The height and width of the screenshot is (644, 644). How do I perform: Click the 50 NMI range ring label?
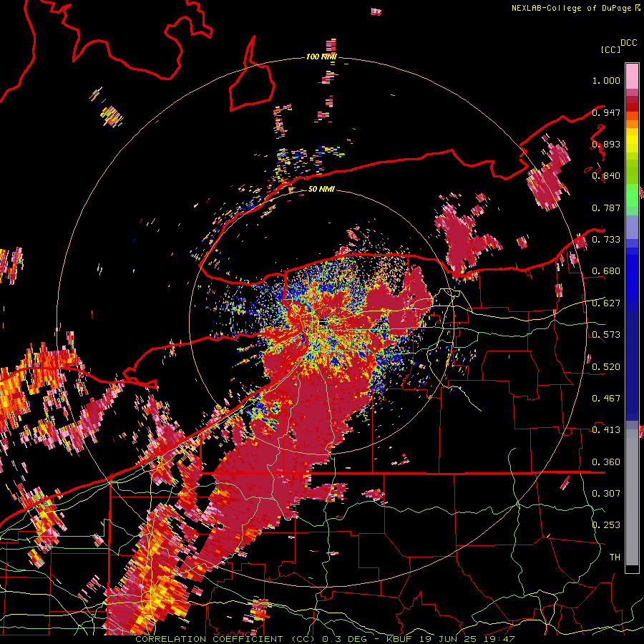[x=321, y=190]
